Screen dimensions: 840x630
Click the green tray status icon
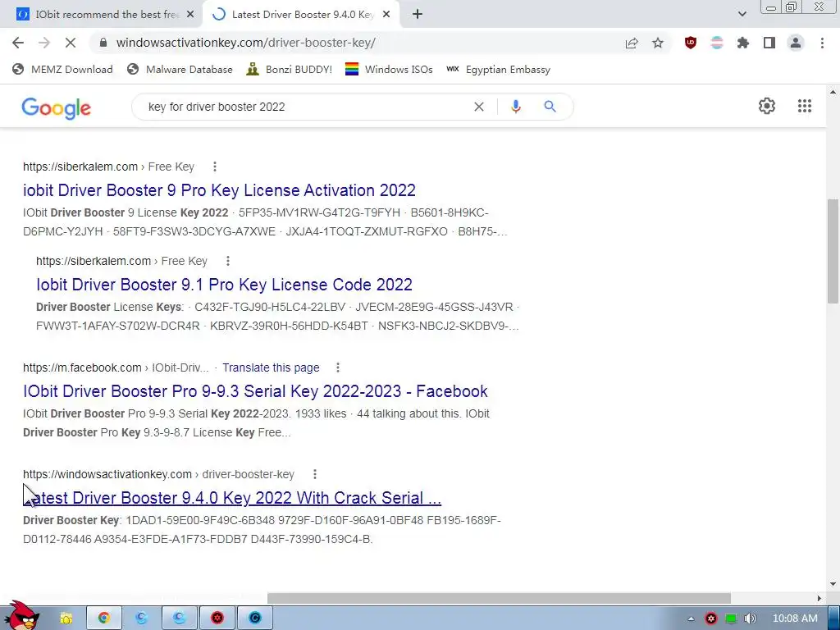[731, 619]
